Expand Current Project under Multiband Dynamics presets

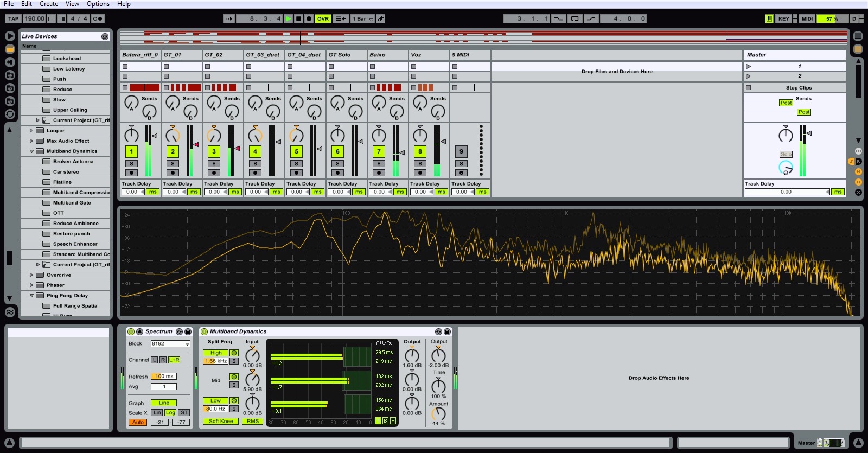[x=38, y=264]
